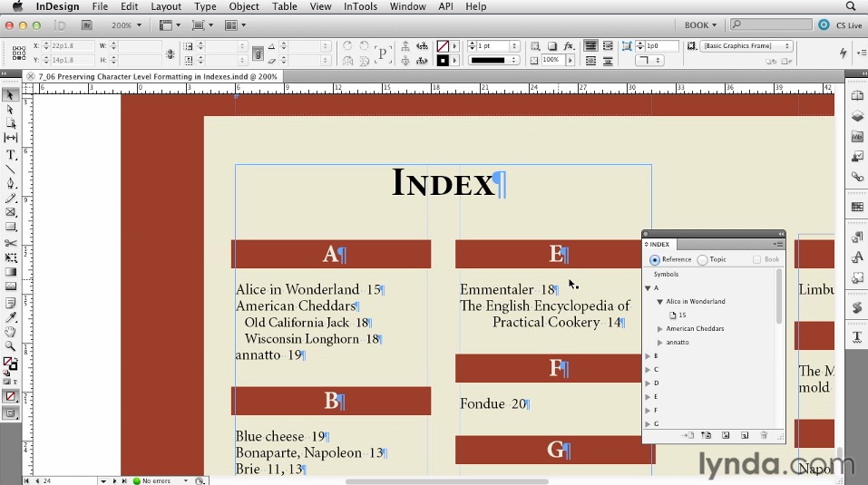The height and width of the screenshot is (485, 868).
Task: Click the X position field
Action: point(72,46)
